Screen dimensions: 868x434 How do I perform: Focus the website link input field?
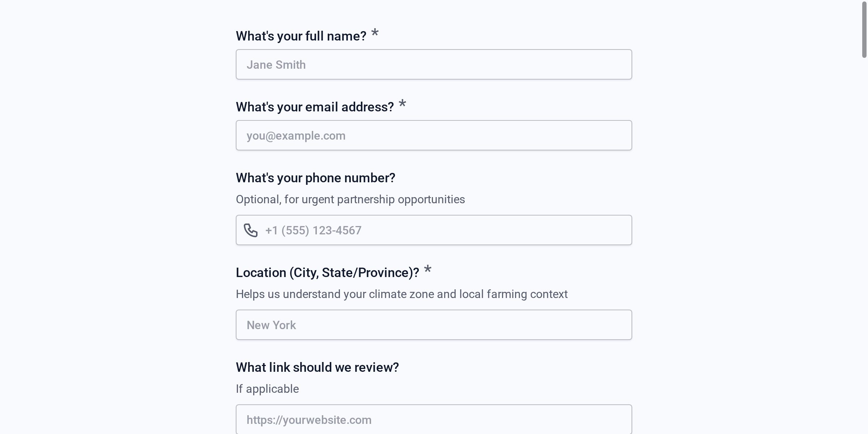click(x=434, y=420)
